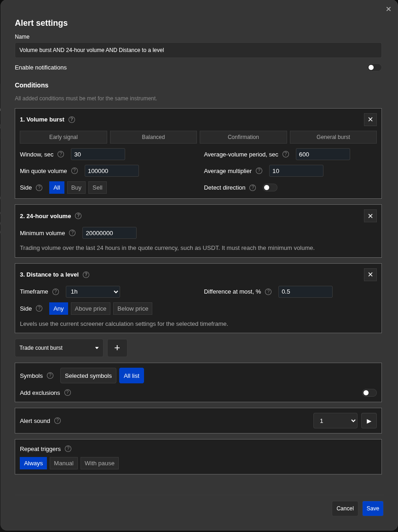Open help icon next to Volume burst
This screenshot has height=532, width=398.
point(72,120)
